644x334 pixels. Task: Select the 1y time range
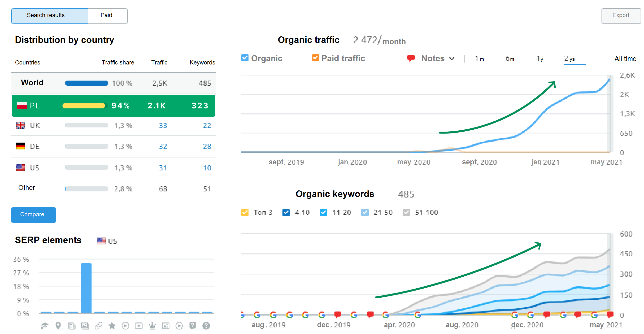click(x=540, y=59)
